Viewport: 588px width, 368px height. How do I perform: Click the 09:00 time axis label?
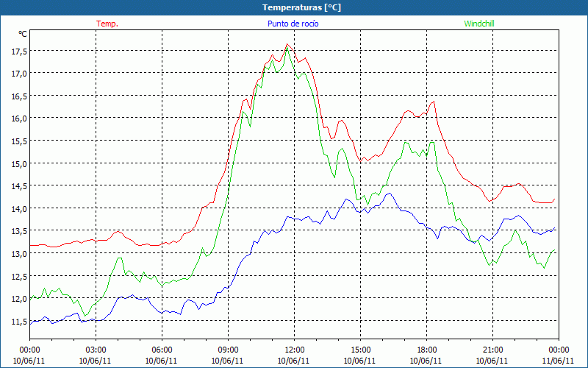[228, 350]
